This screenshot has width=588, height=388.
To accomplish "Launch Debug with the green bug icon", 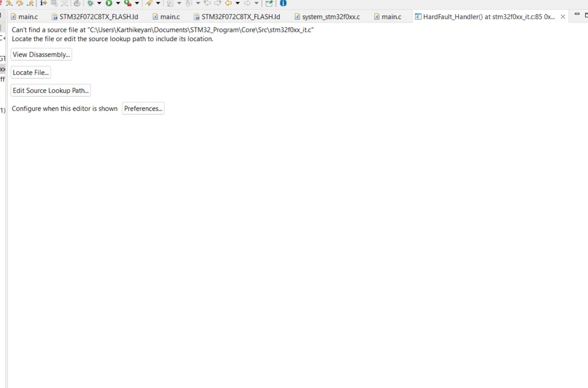I will tap(90, 3).
